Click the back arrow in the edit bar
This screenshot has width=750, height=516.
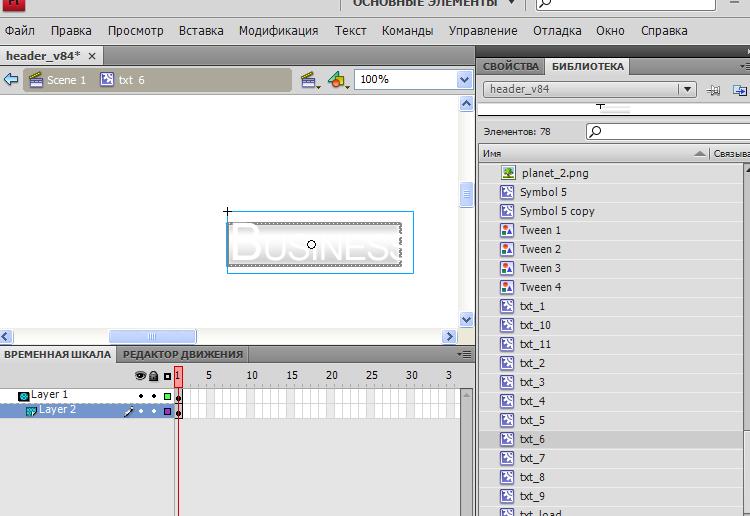tap(11, 79)
